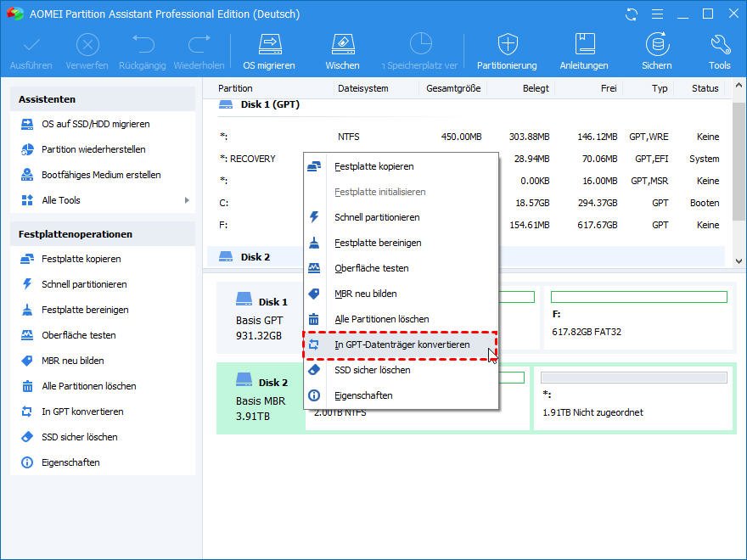Select the Disk 2 list row
The image size is (747, 560).
pos(466,257)
